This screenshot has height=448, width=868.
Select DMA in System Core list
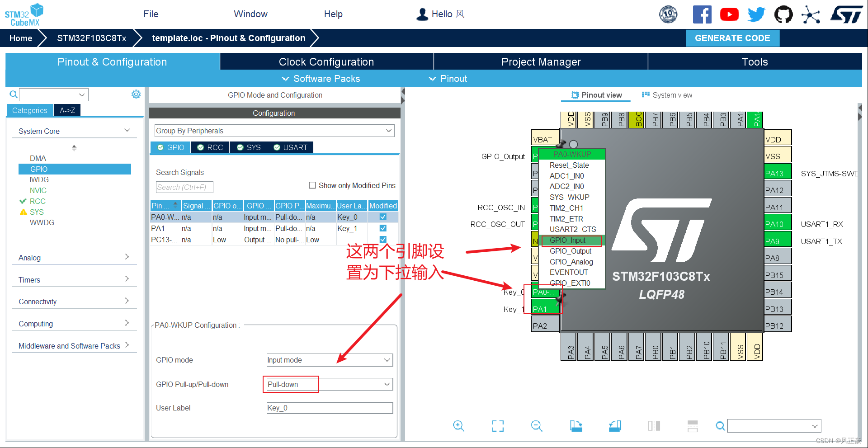pyautogui.click(x=38, y=158)
